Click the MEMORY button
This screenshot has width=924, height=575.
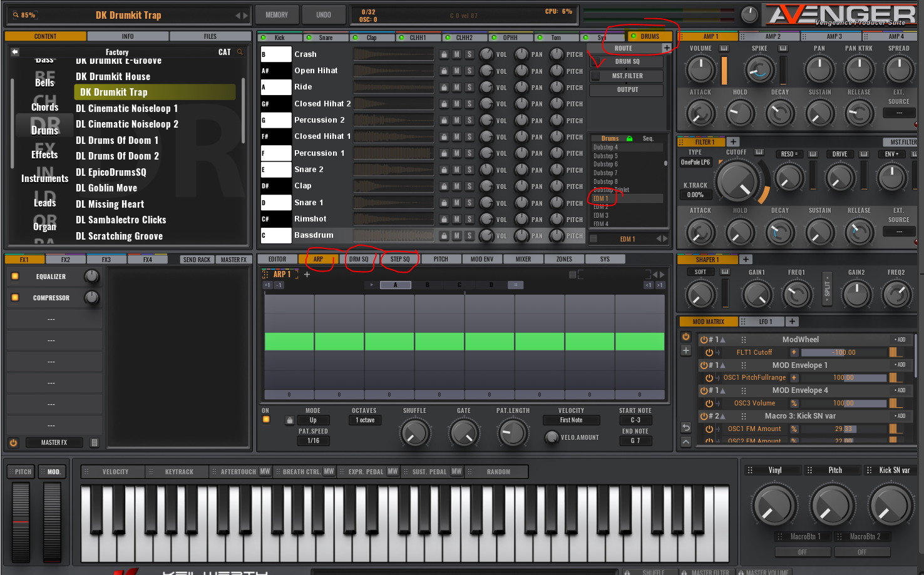pos(277,14)
